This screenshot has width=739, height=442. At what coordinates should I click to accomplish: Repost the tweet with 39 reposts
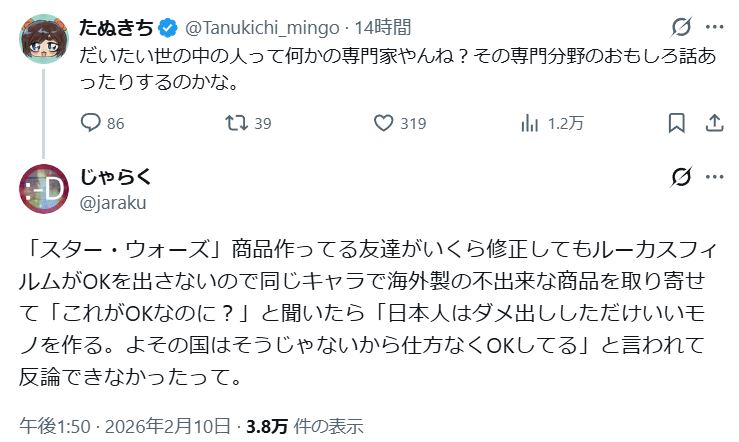click(235, 124)
